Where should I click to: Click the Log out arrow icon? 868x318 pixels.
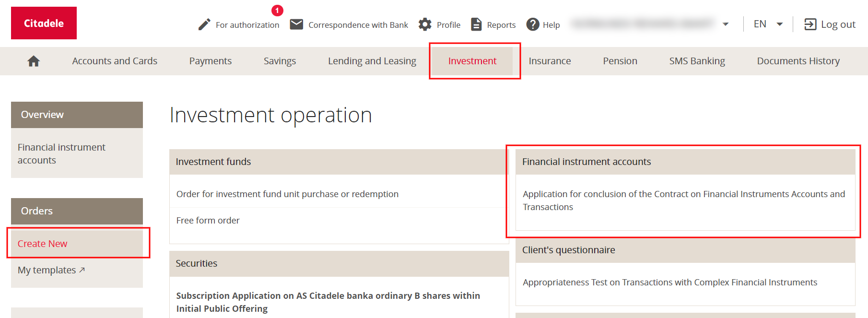pyautogui.click(x=810, y=24)
